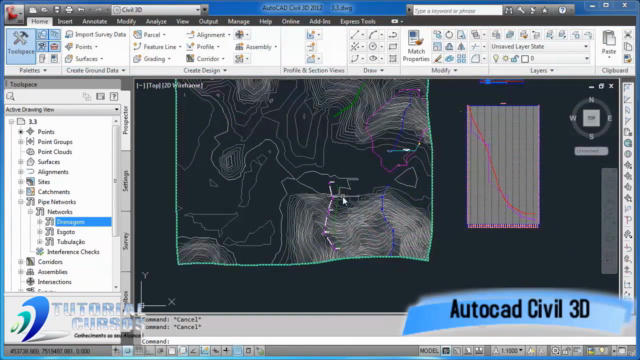Select the Erase modify tool

point(437,59)
